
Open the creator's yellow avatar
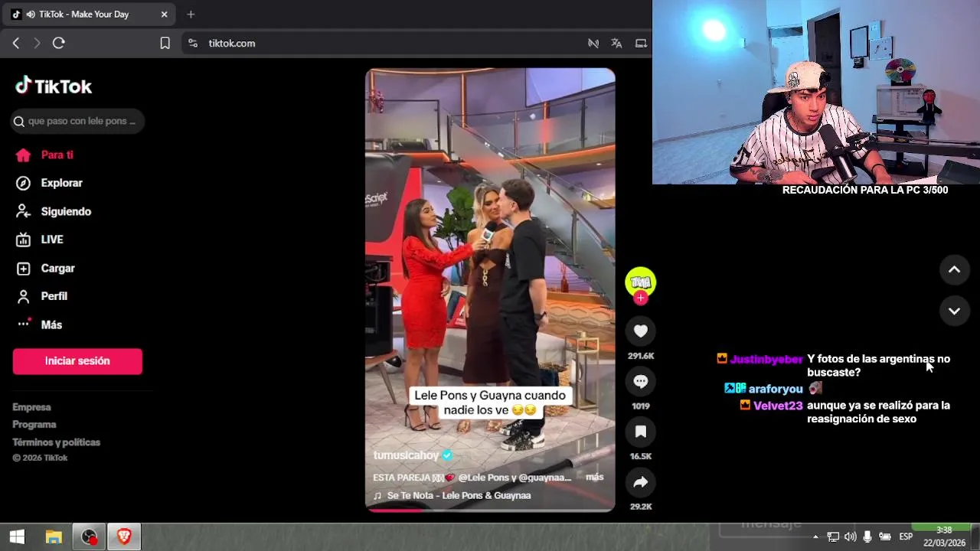pyautogui.click(x=641, y=282)
